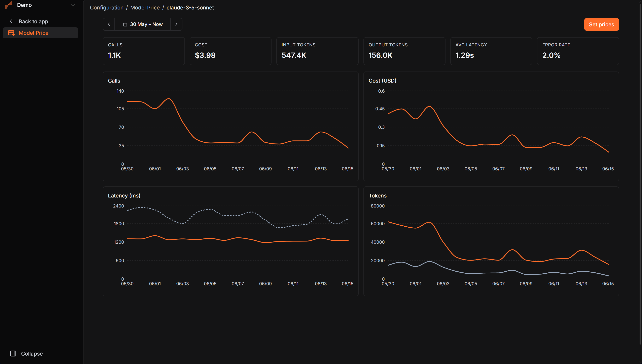Click the Set prices button

tap(601, 25)
